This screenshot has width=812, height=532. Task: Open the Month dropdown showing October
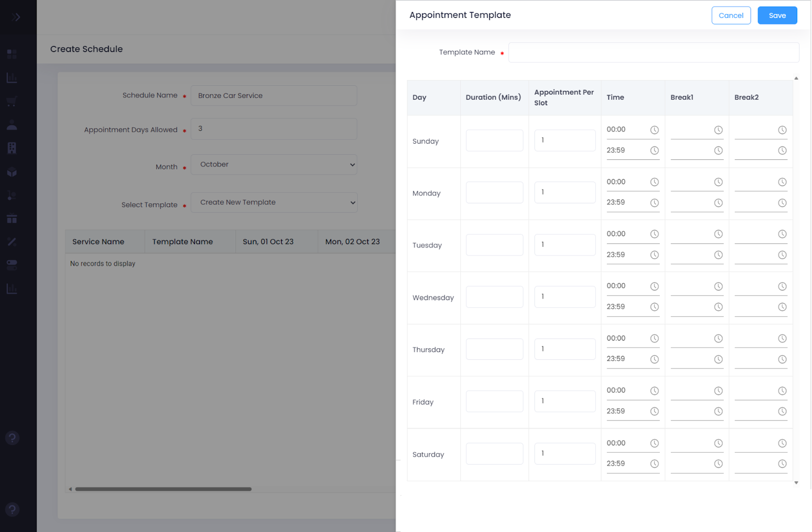tap(274, 164)
